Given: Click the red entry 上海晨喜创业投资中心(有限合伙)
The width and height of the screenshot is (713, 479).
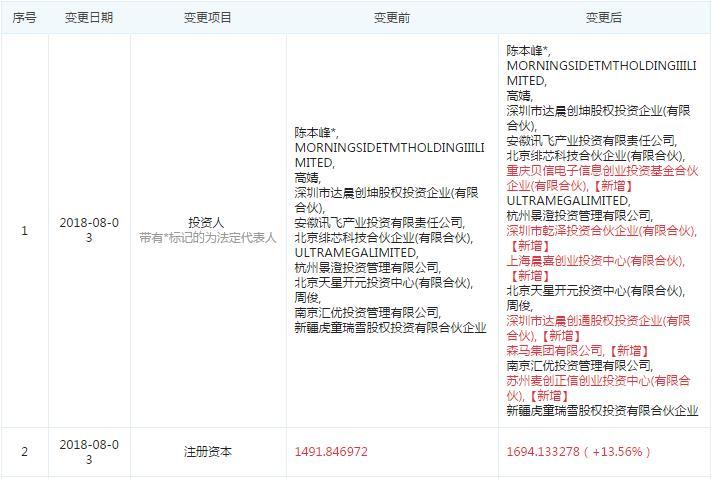Looking at the screenshot, I should pyautogui.click(x=594, y=260).
